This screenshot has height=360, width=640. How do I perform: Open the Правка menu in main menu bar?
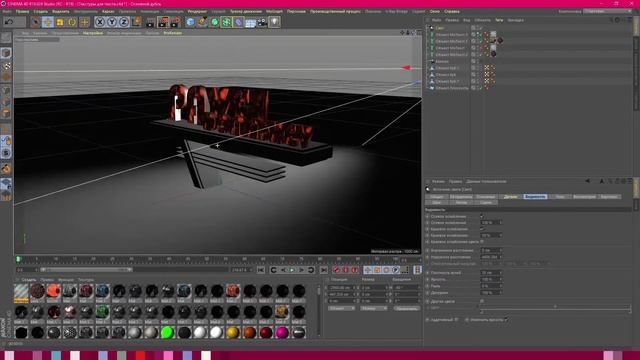[22, 11]
